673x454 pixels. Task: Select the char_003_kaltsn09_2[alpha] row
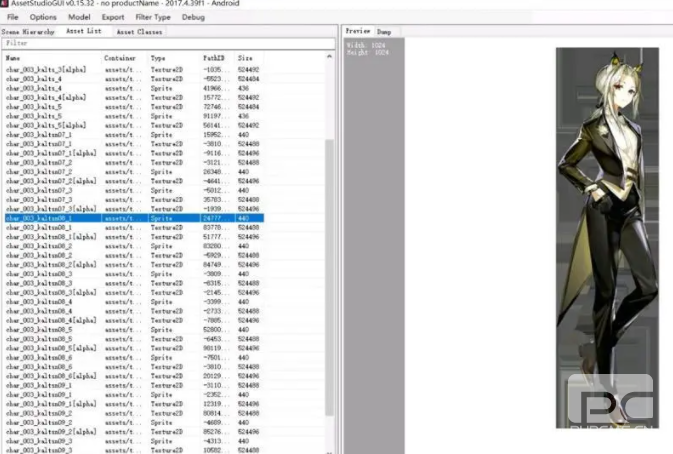[x=134, y=432]
